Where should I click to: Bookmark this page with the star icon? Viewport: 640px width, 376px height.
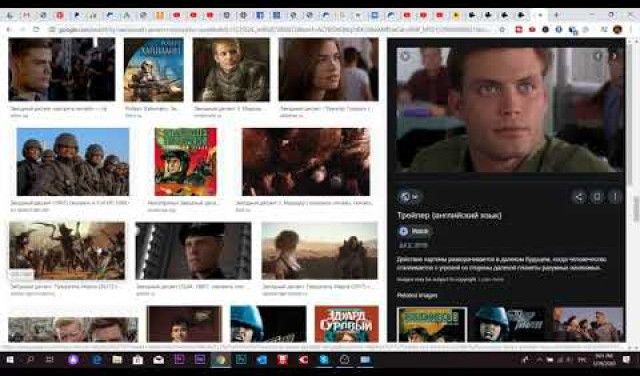pos(502,30)
